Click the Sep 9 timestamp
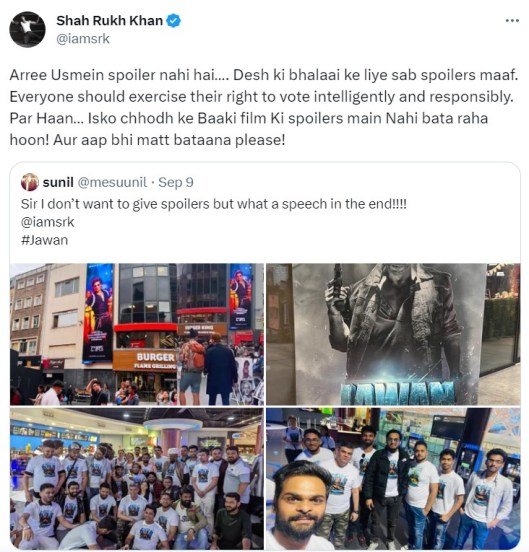529x552 pixels. coord(176,182)
